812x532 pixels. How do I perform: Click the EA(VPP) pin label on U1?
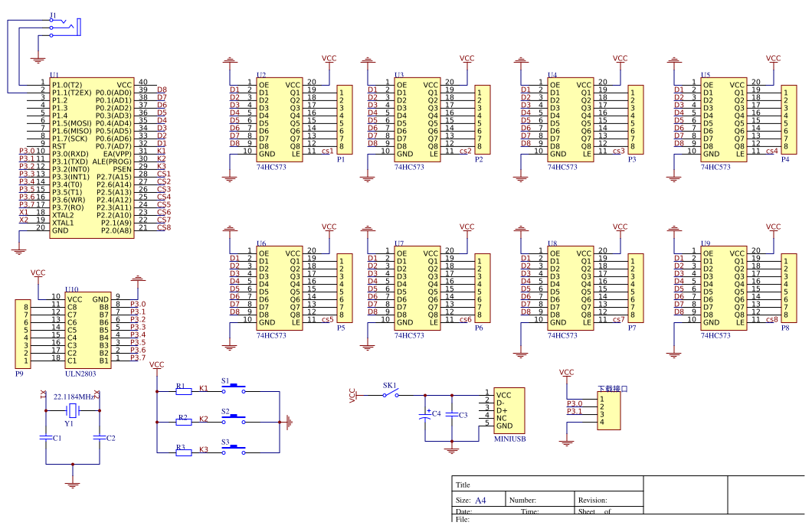click(117, 154)
